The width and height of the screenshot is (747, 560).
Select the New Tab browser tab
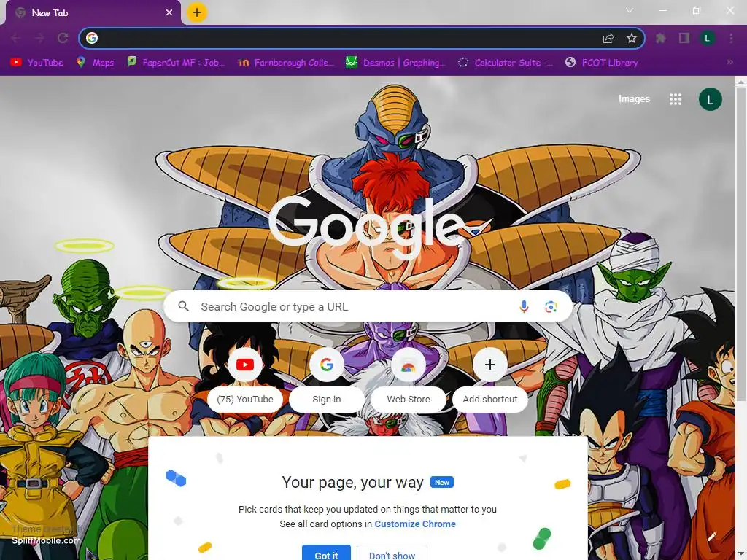[x=93, y=13]
